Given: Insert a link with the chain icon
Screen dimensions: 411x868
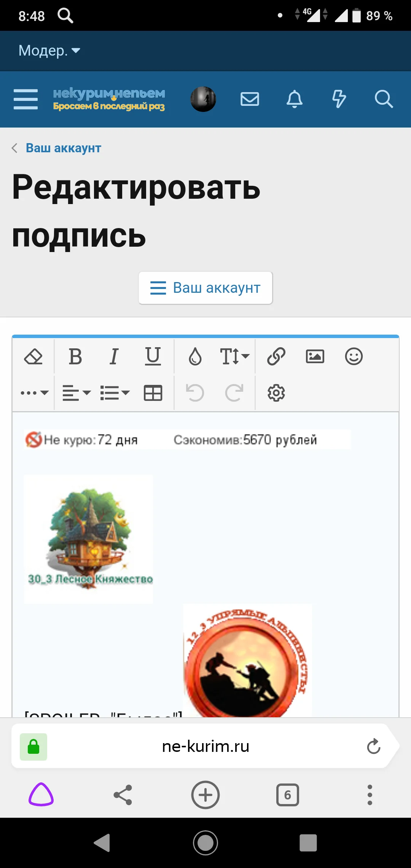Looking at the screenshot, I should click(276, 357).
